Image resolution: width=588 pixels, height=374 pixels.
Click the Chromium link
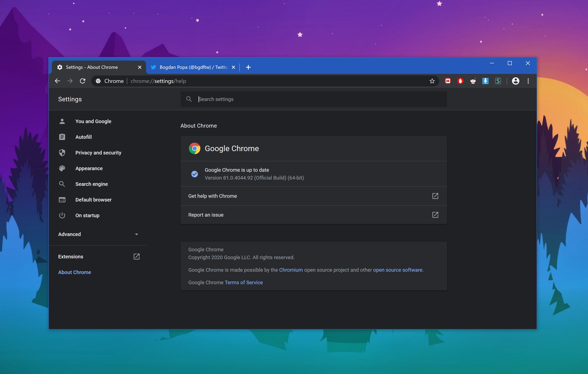pos(291,270)
